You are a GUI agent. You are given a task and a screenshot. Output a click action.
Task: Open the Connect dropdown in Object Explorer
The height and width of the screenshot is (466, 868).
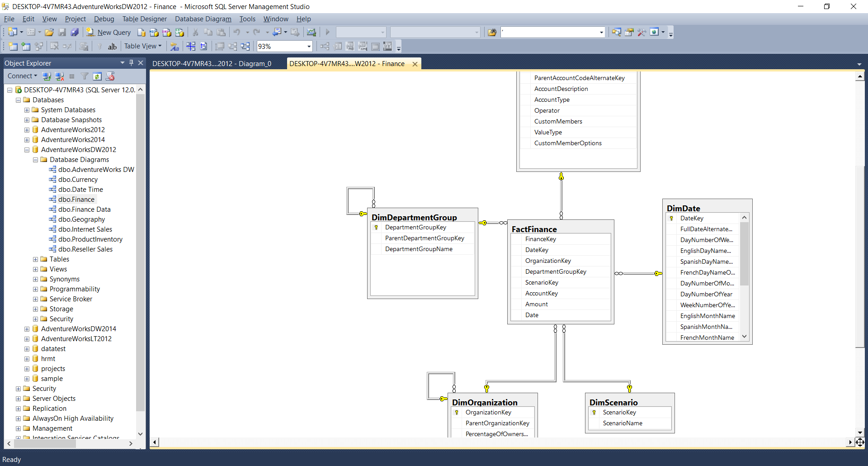tap(22, 76)
